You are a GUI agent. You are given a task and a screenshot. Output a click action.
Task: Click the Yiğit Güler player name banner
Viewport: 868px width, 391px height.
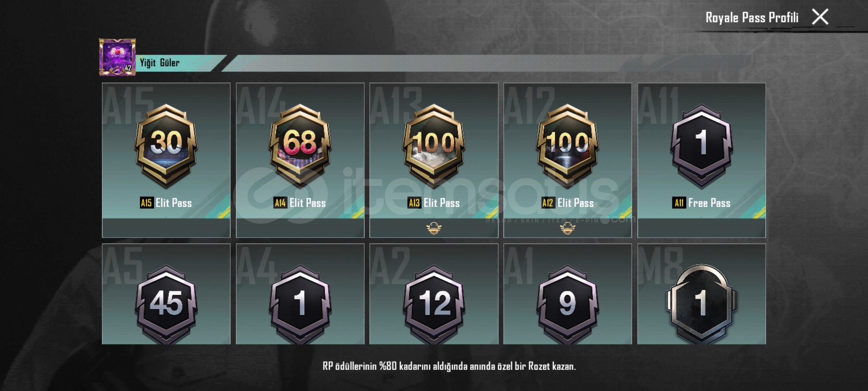coord(181,63)
